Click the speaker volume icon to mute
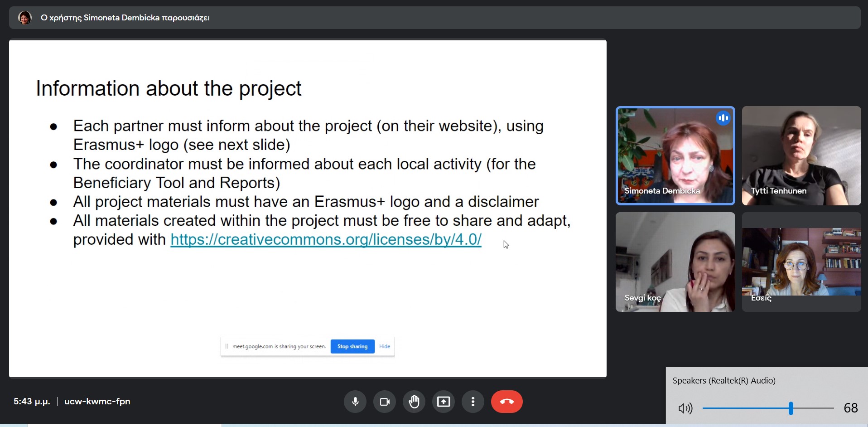Viewport: 868px width, 427px height. click(x=685, y=408)
